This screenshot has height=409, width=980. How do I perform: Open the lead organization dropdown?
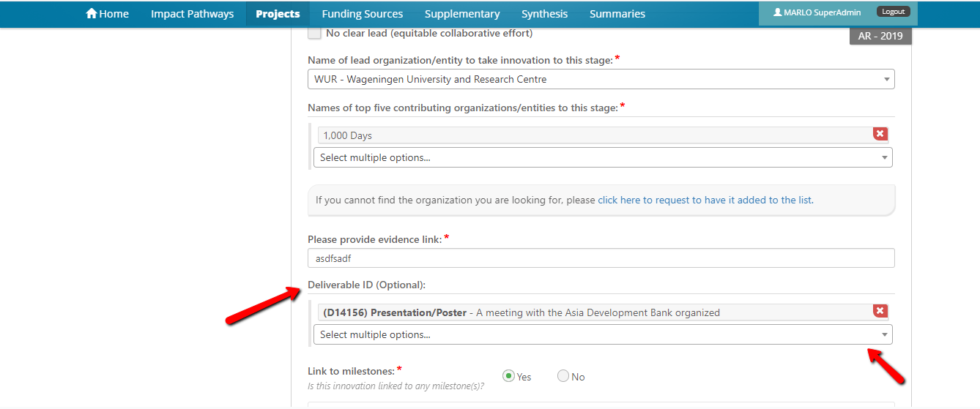point(601,79)
